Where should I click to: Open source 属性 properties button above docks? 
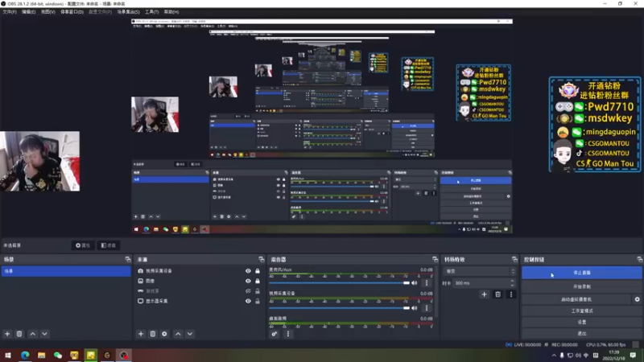point(83,245)
